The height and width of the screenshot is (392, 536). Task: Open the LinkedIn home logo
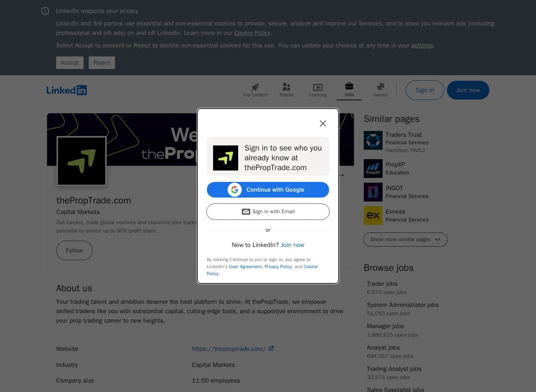(x=66, y=90)
